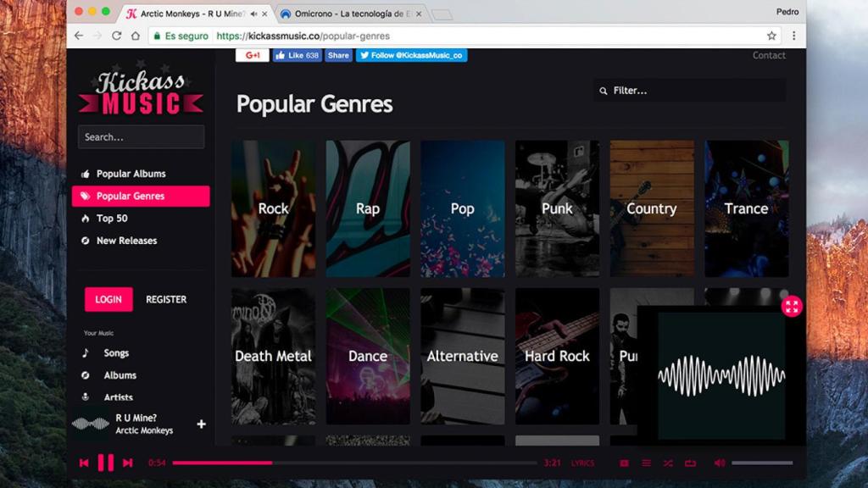Pause the currently playing track
Viewport: 868px width, 488px height.
[105, 463]
